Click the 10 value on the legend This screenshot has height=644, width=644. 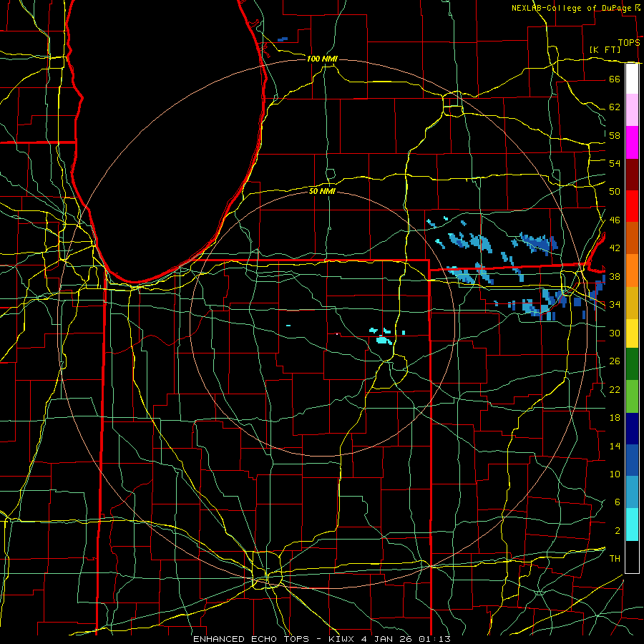click(615, 474)
